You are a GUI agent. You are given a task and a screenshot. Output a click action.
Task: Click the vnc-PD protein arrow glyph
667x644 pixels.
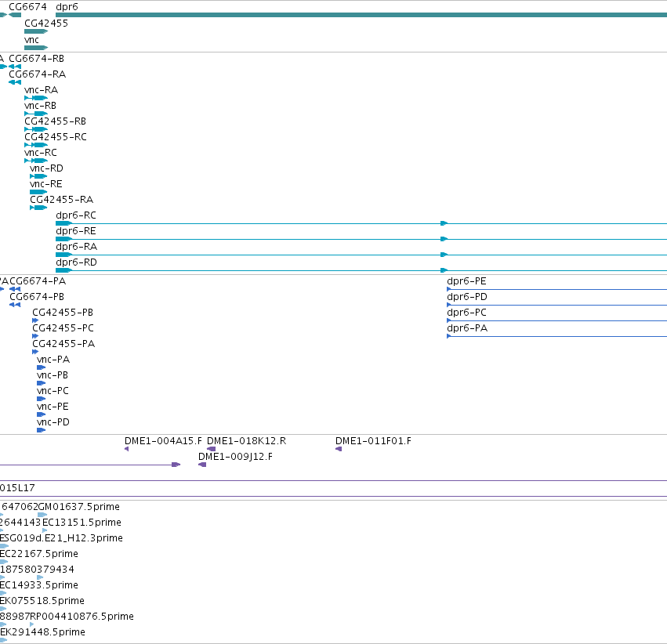[x=42, y=430]
